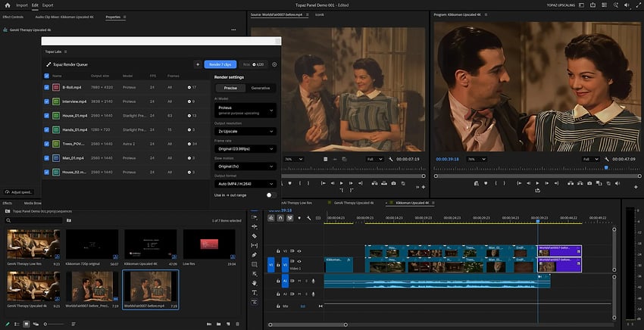Uncheck the Interview.mp4 checkbox
The width and height of the screenshot is (644, 330).
click(46, 101)
